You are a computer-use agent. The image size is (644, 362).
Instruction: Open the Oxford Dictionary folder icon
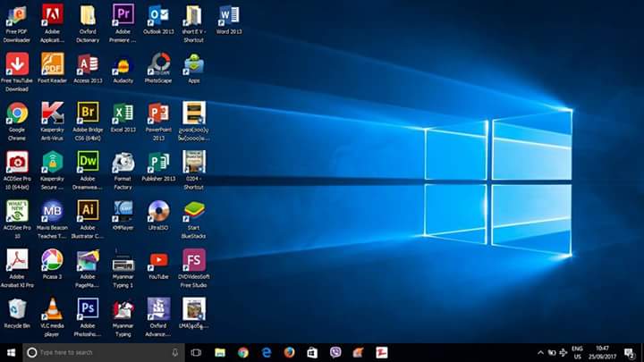point(88,23)
